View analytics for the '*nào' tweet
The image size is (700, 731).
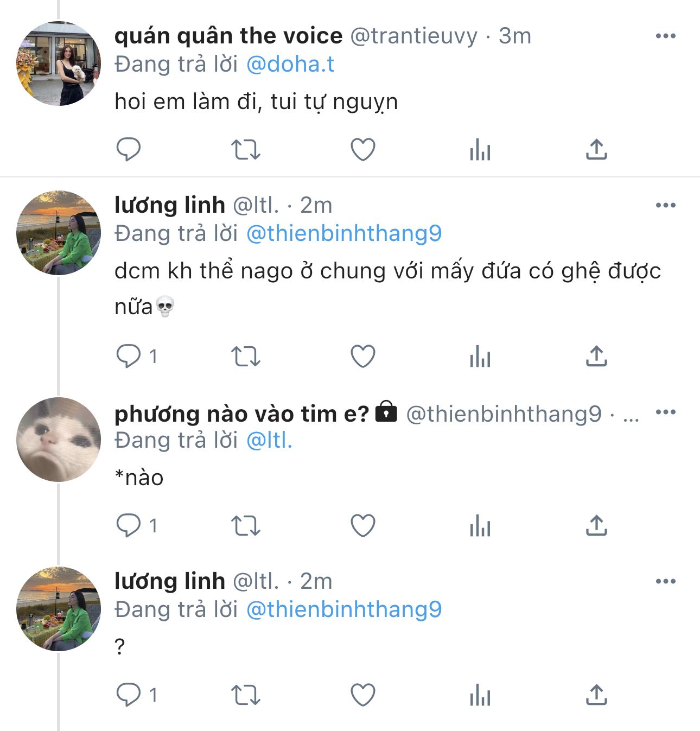click(x=480, y=526)
